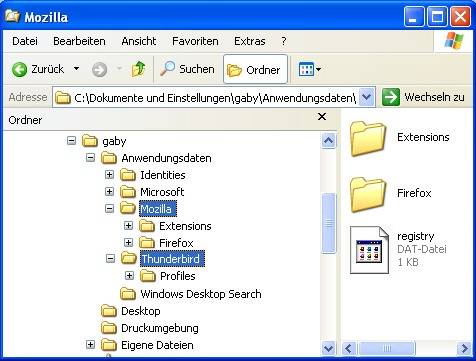Select gaby folder icon in tree
The height and width of the screenshot is (361, 476).
click(x=90, y=141)
